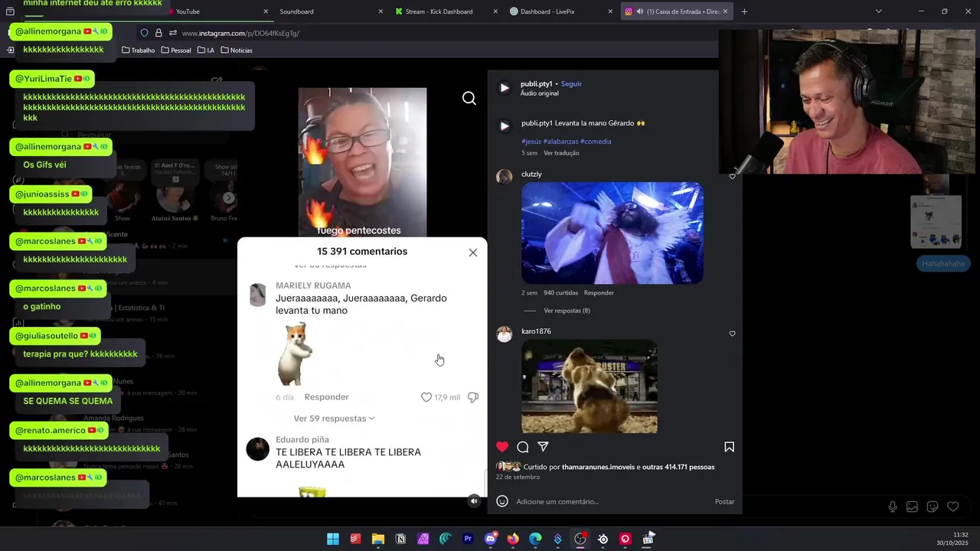The image size is (980, 551).
Task: Open OBS Studio from the taskbar
Action: click(x=580, y=539)
